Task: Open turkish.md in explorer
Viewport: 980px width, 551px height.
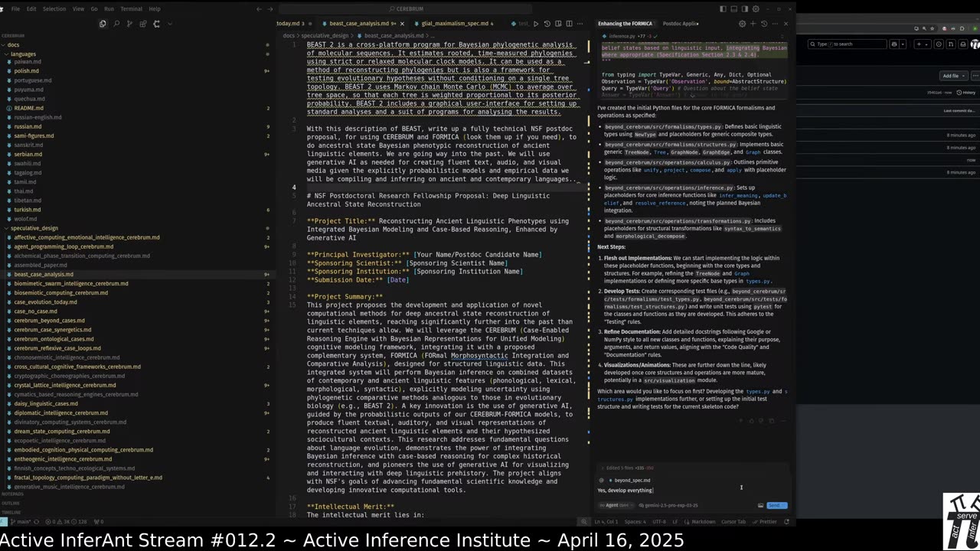Action: 28,210
